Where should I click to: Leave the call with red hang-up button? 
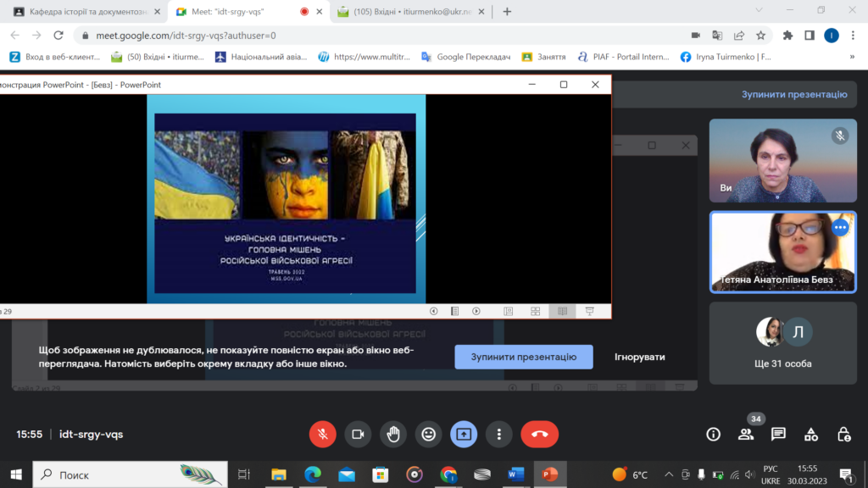(539, 434)
